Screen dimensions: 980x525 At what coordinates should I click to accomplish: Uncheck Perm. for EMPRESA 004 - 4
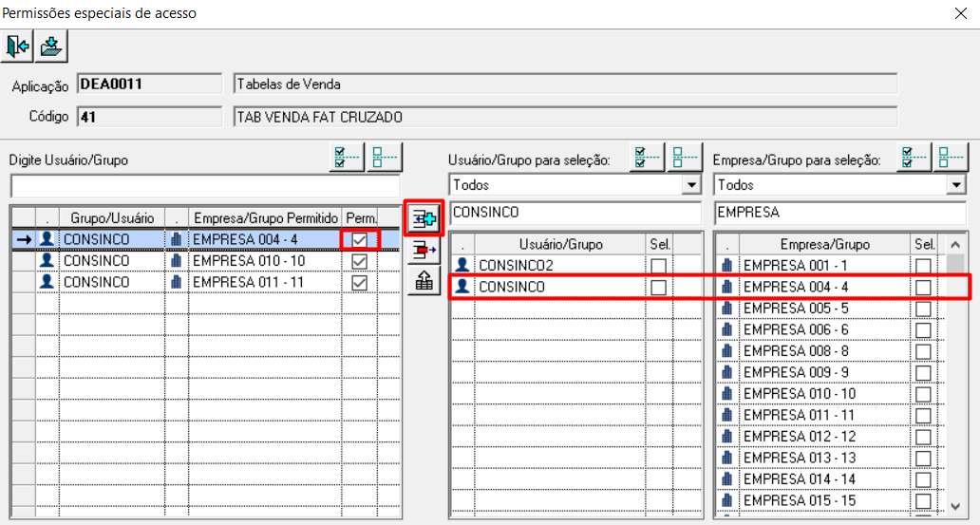tap(359, 239)
